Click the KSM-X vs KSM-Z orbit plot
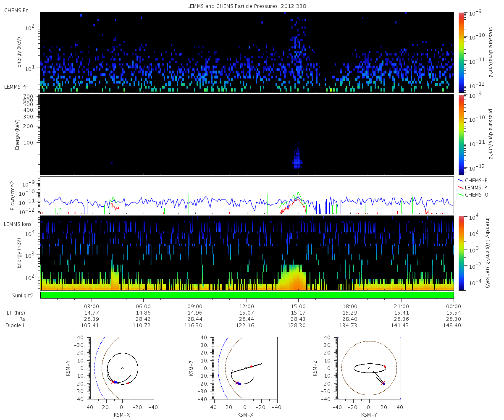The height and width of the screenshot is (420, 504). (x=246, y=368)
